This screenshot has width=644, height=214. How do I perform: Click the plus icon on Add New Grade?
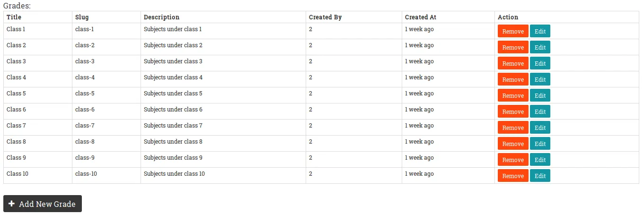(12, 204)
